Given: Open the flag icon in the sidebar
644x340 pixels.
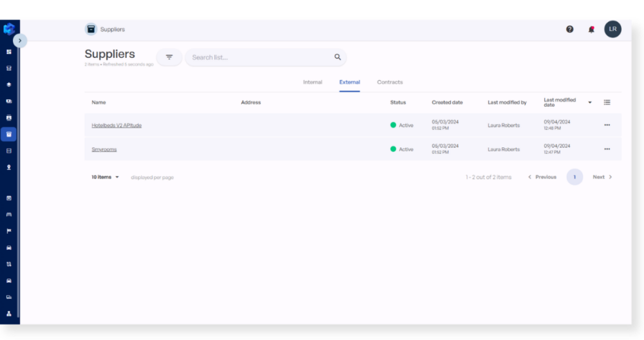Looking at the screenshot, I should coord(9,231).
